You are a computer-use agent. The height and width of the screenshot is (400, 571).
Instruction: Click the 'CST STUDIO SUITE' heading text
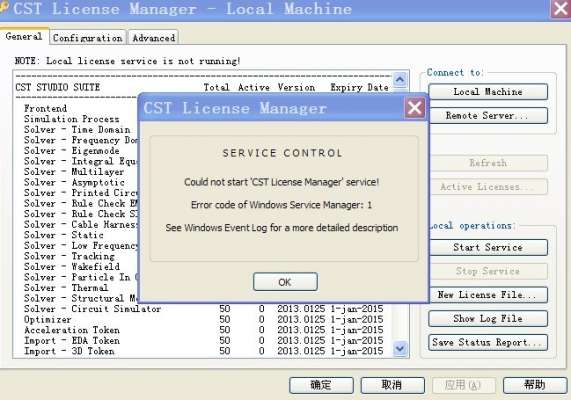(x=58, y=87)
